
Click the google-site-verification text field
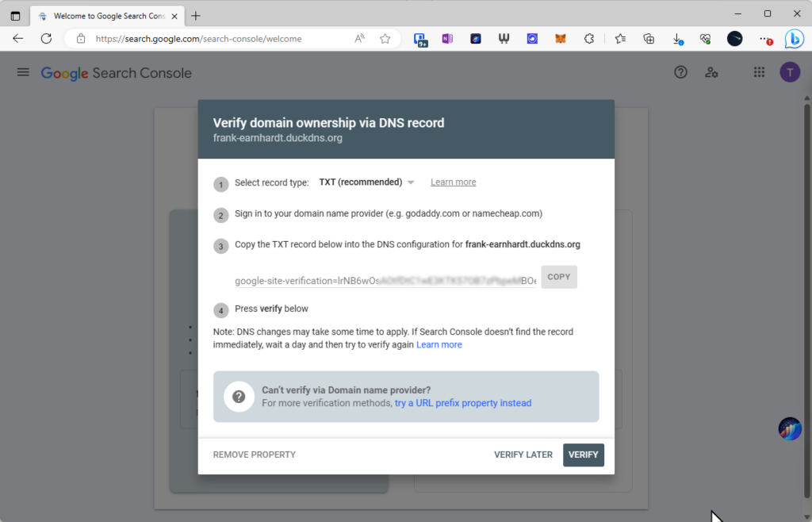tap(385, 281)
